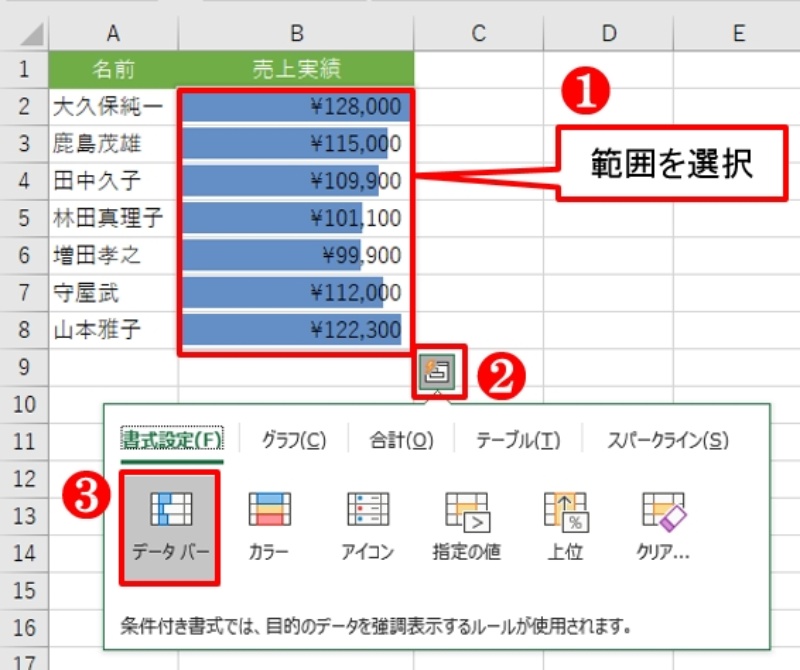Apply アイコン icon set formatting
Viewport: 800px width, 670px height.
click(367, 526)
